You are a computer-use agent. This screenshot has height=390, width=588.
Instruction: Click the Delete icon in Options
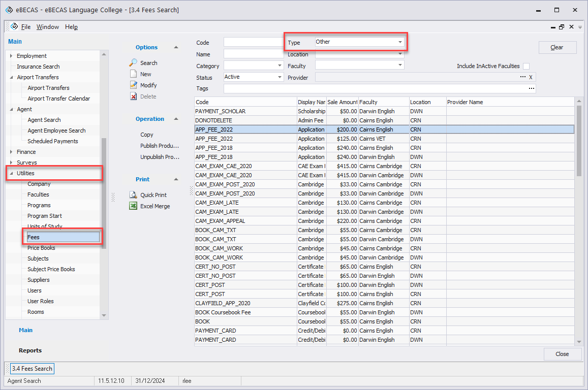[133, 96]
